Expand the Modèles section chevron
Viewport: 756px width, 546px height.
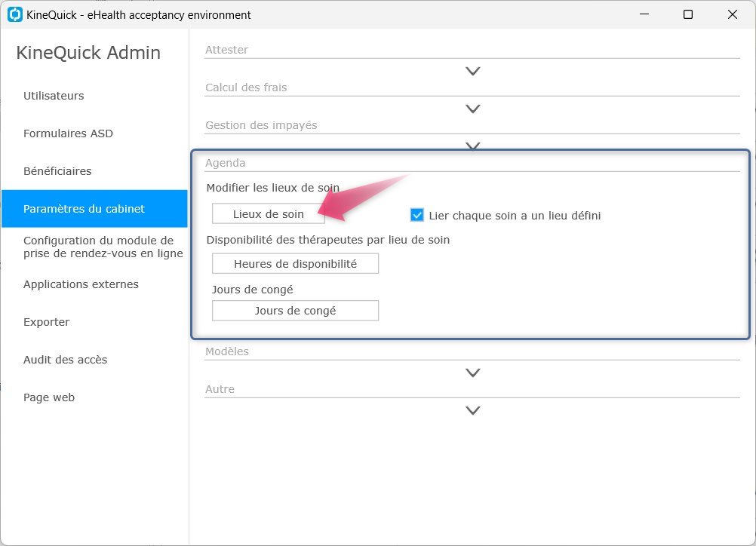(473, 373)
